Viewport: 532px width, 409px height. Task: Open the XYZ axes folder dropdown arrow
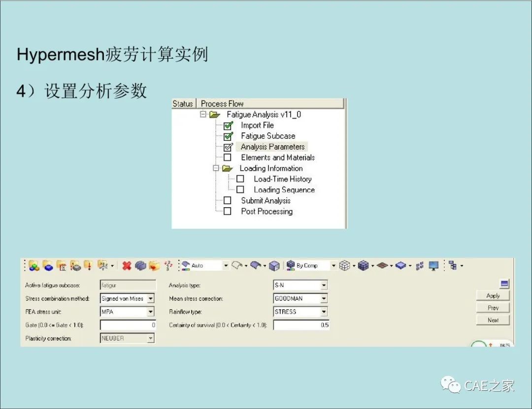click(x=112, y=266)
